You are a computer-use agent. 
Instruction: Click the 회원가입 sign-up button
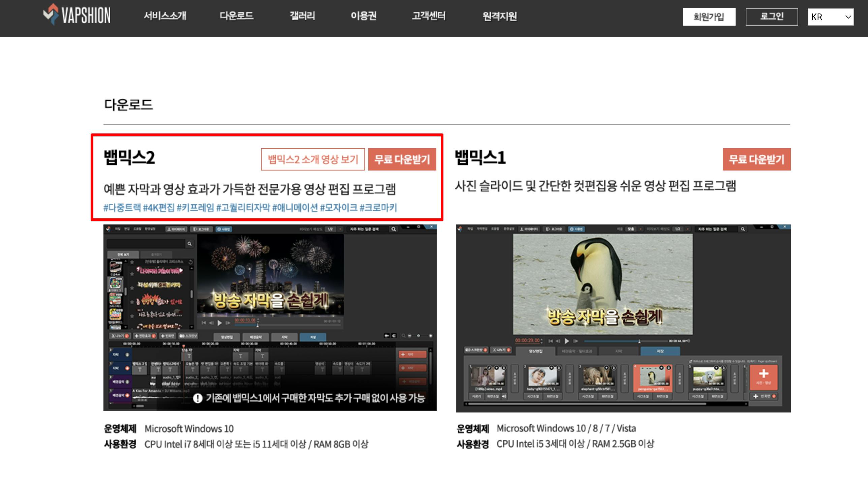[709, 17]
